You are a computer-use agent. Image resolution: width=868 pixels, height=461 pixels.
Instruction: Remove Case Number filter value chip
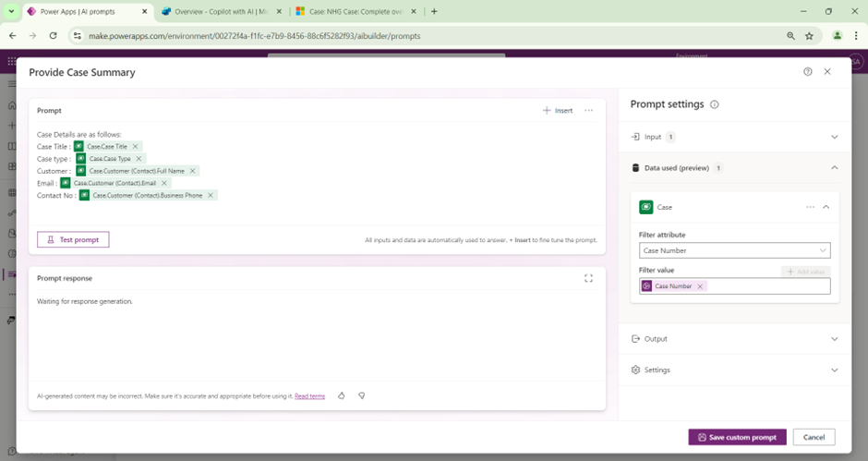pos(700,286)
